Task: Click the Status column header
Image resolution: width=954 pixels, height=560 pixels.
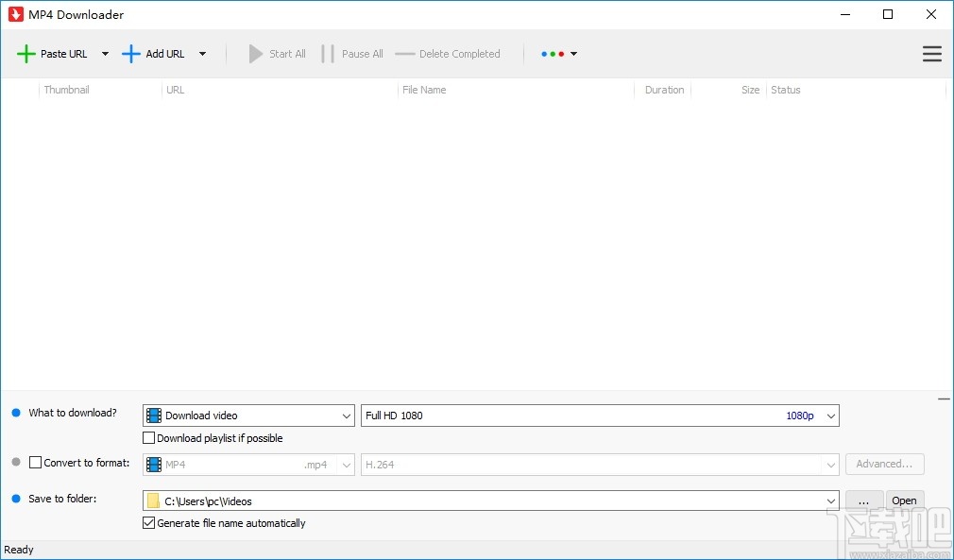Action: 786,90
